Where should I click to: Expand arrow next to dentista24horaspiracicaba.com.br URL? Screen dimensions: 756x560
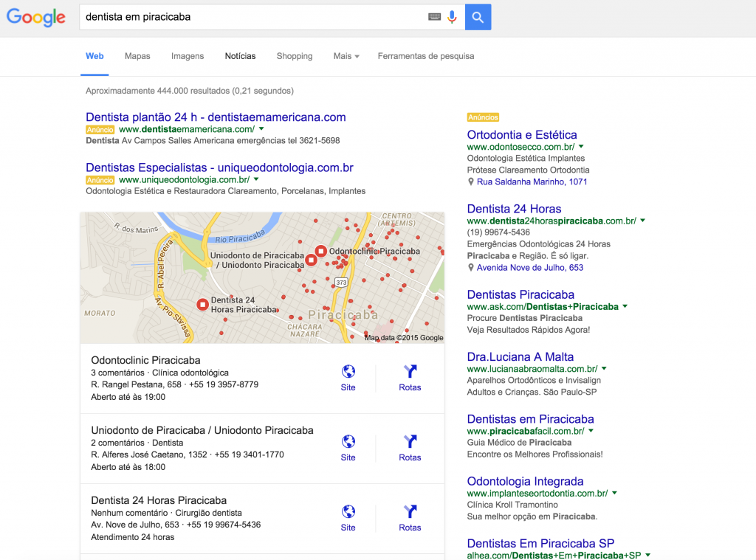(643, 221)
